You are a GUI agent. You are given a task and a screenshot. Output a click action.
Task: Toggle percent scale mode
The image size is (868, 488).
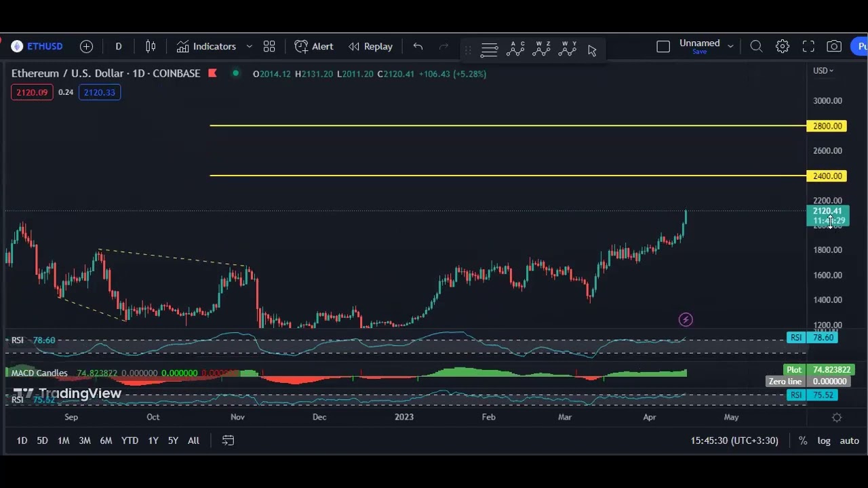tap(803, 441)
